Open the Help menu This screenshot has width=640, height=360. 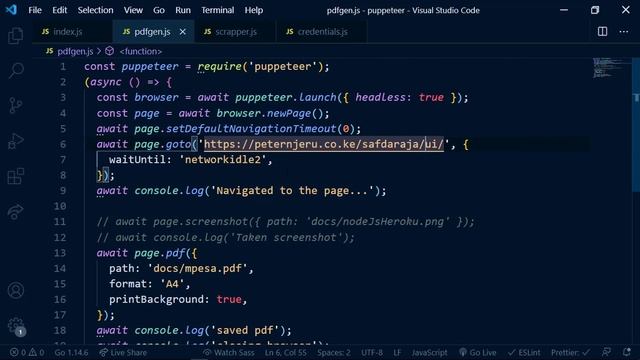click(253, 10)
